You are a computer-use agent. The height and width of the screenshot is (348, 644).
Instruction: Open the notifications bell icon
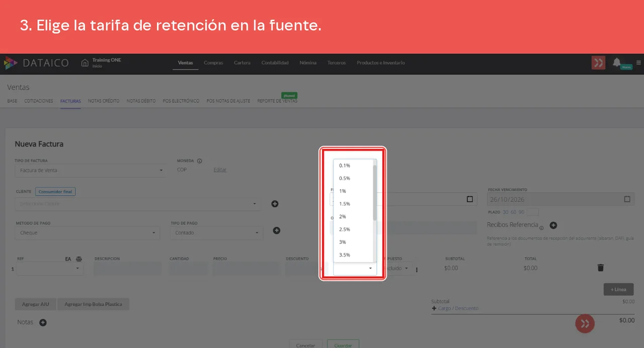tap(617, 62)
